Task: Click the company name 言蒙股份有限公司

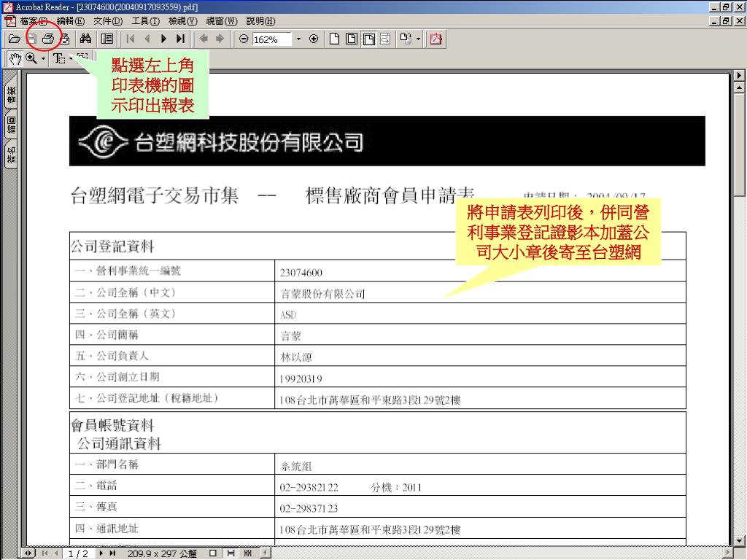Action: (322, 294)
